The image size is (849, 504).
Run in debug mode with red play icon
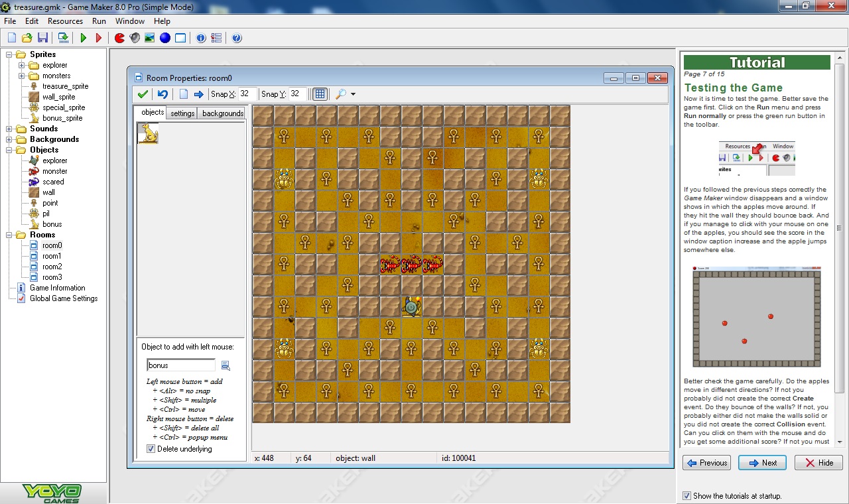coord(99,38)
